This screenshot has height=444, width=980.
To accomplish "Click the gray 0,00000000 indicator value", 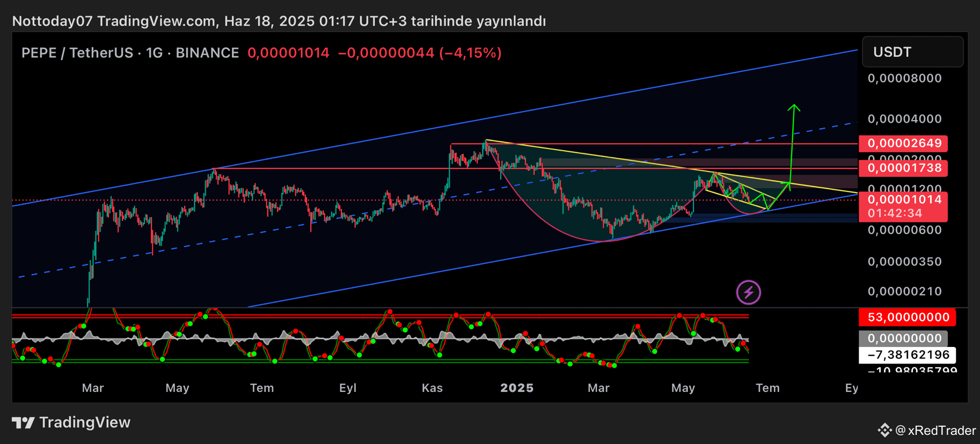I will 904,338.
